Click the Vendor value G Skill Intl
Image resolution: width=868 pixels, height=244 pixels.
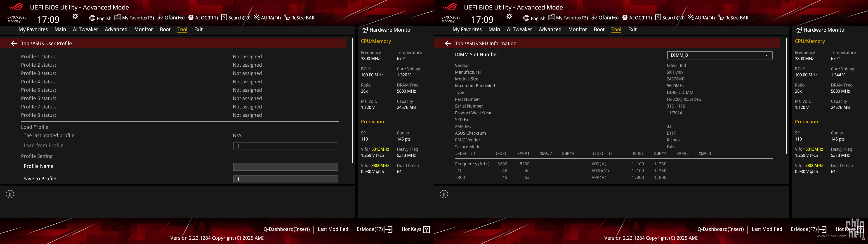(676, 66)
